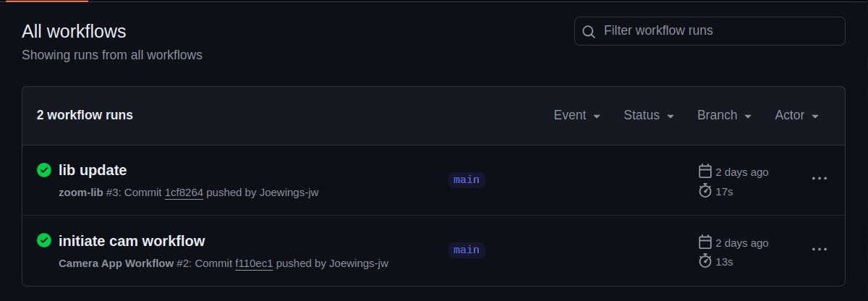Image resolution: width=868 pixels, height=301 pixels.
Task: Expand the Branch filter dropdown
Action: 723,115
